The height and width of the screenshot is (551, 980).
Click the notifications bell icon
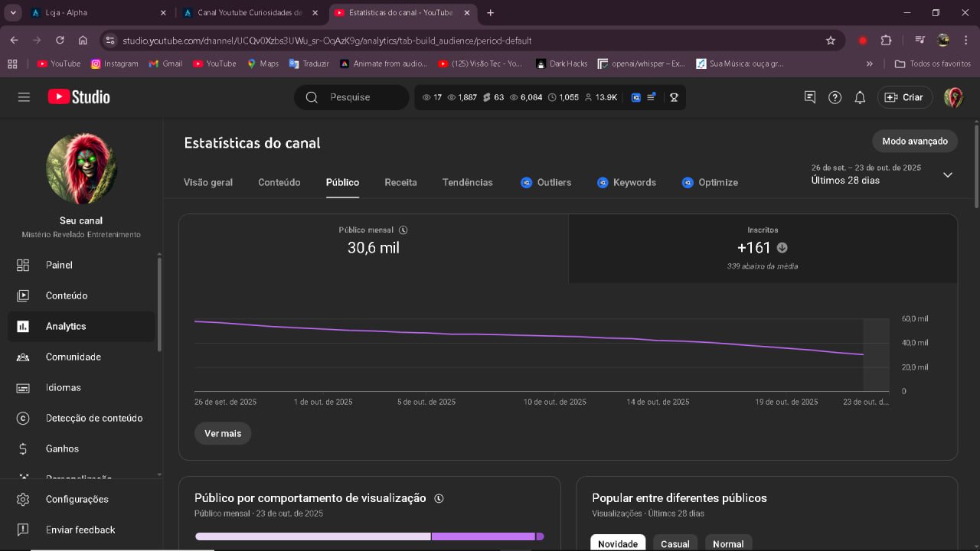click(860, 97)
